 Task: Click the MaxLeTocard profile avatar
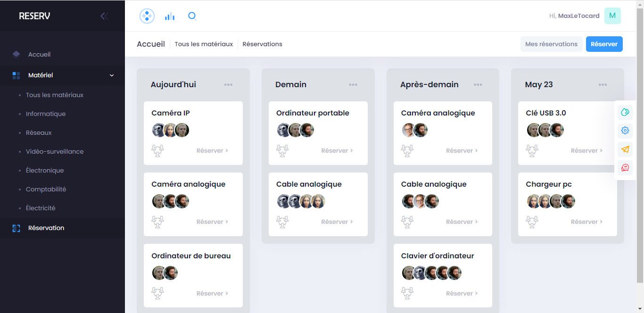point(612,16)
